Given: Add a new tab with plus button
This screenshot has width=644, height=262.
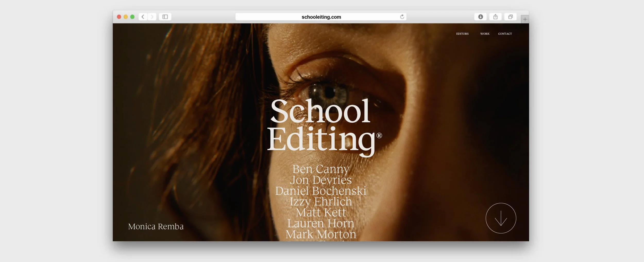Looking at the screenshot, I should click(525, 19).
